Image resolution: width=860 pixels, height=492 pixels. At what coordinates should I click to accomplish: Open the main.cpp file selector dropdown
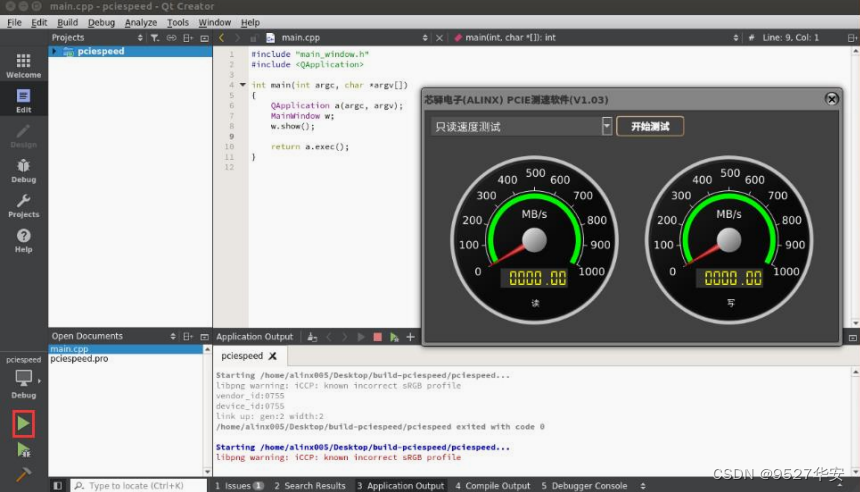(425, 38)
